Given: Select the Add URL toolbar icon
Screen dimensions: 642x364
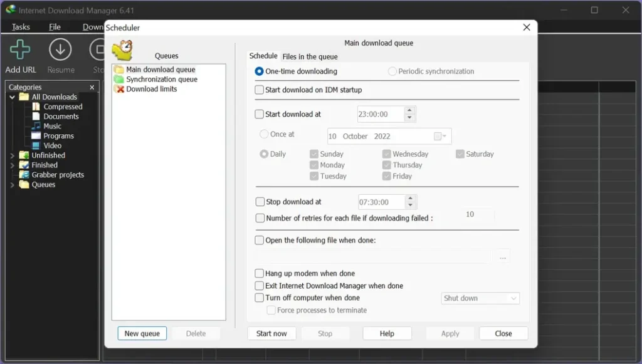Looking at the screenshot, I should [19, 50].
